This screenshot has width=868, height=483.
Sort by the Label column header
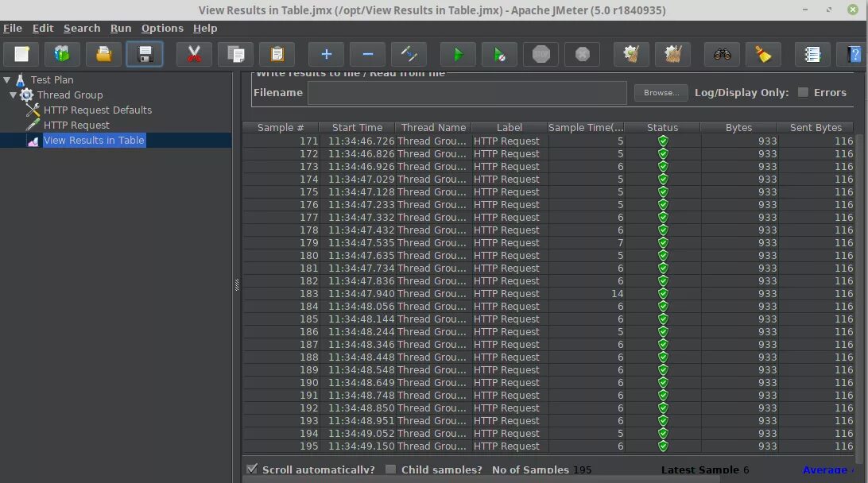(510, 128)
